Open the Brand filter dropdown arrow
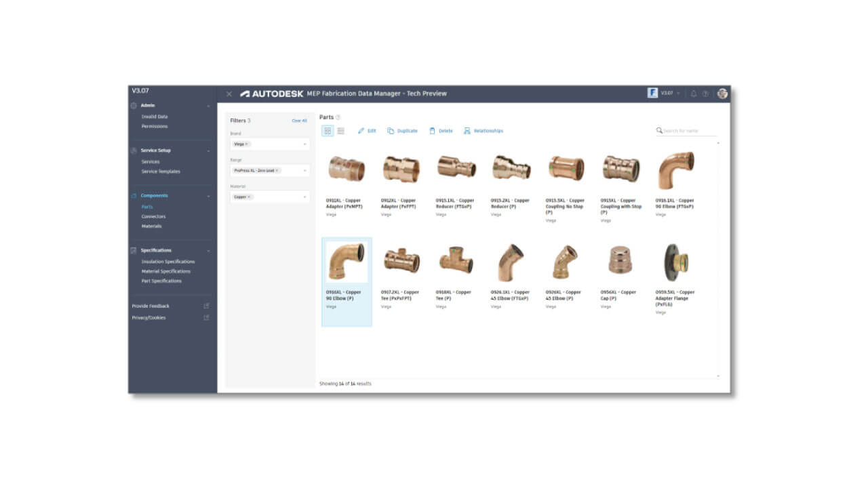 305,144
